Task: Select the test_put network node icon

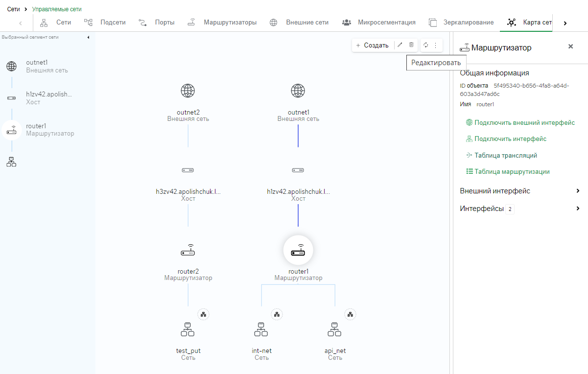Action: tap(188, 329)
